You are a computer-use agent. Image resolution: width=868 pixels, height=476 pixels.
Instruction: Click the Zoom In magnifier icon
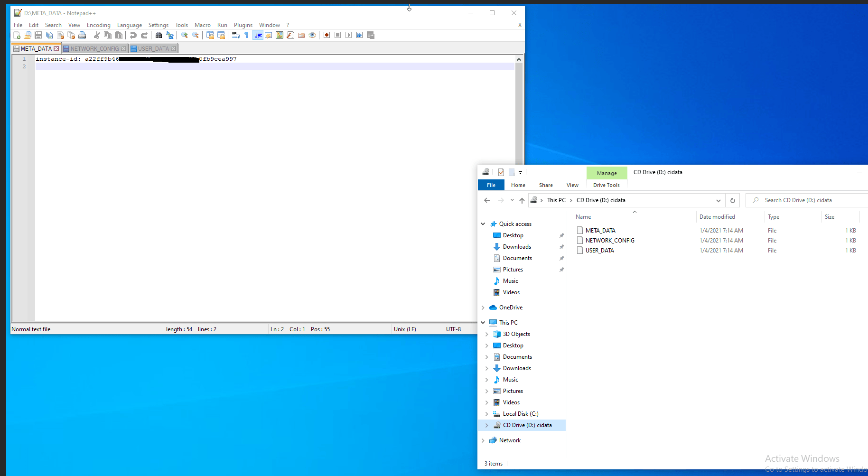click(185, 35)
